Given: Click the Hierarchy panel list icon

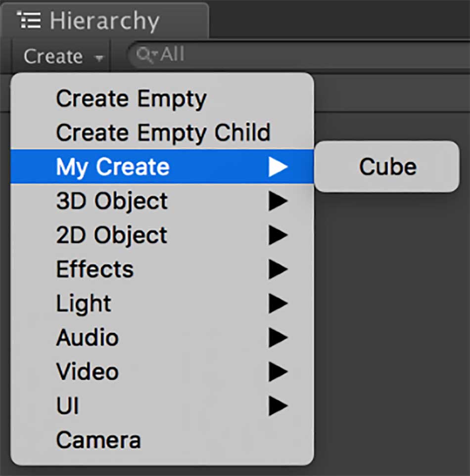Looking at the screenshot, I should pos(29,20).
